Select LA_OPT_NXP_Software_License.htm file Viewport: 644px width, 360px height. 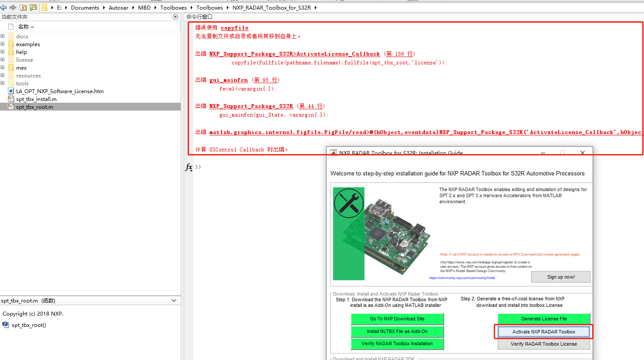coord(60,91)
